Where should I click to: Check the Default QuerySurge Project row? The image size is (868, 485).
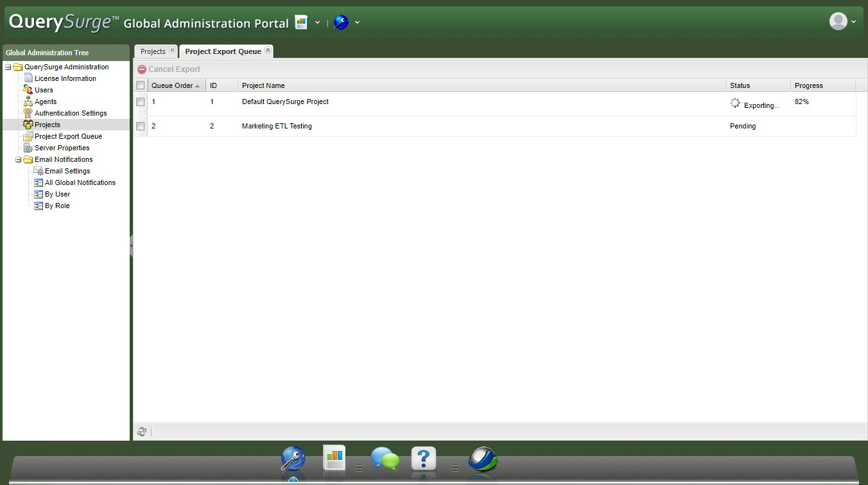click(x=141, y=102)
